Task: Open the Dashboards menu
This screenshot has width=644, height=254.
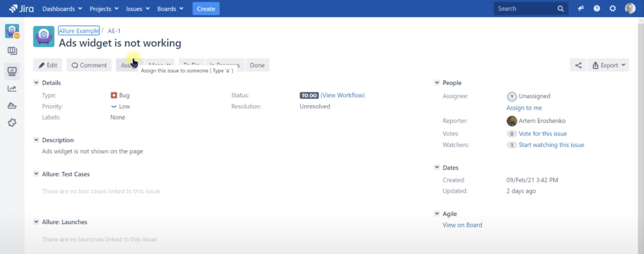Action: tap(62, 9)
